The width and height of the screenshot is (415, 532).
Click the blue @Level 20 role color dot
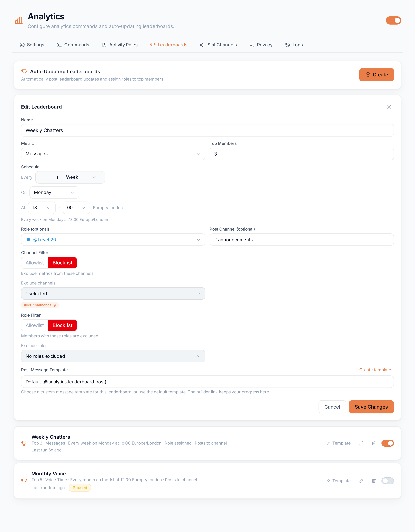pos(28,240)
